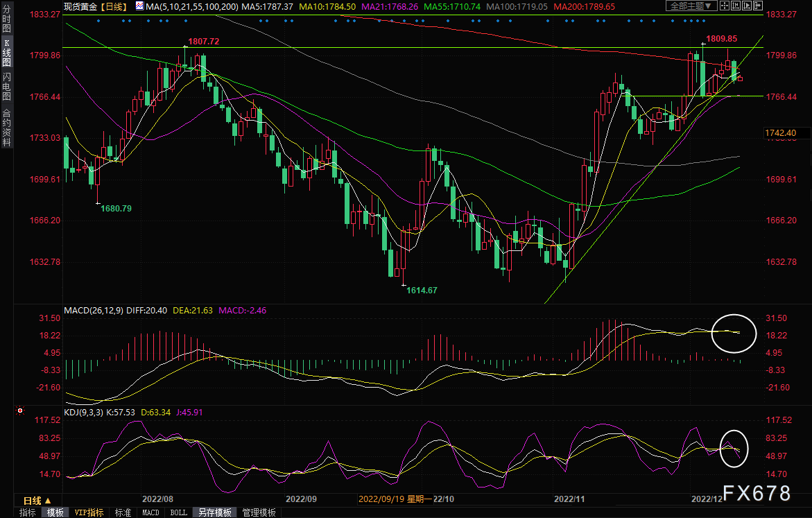Click the KDJ(9,3,3) indicator label

83,413
